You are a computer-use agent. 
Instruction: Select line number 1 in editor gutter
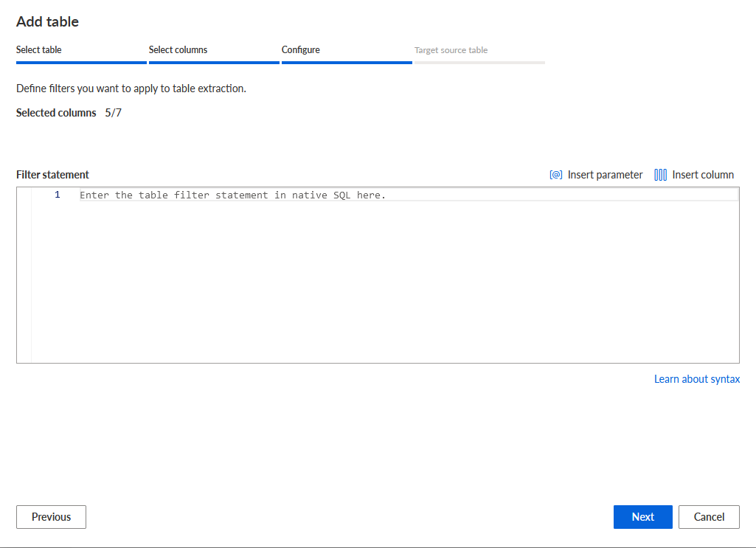(58, 195)
